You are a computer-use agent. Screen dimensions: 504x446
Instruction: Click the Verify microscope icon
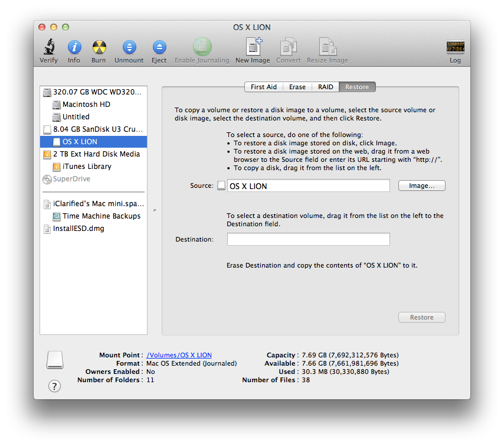[x=48, y=47]
